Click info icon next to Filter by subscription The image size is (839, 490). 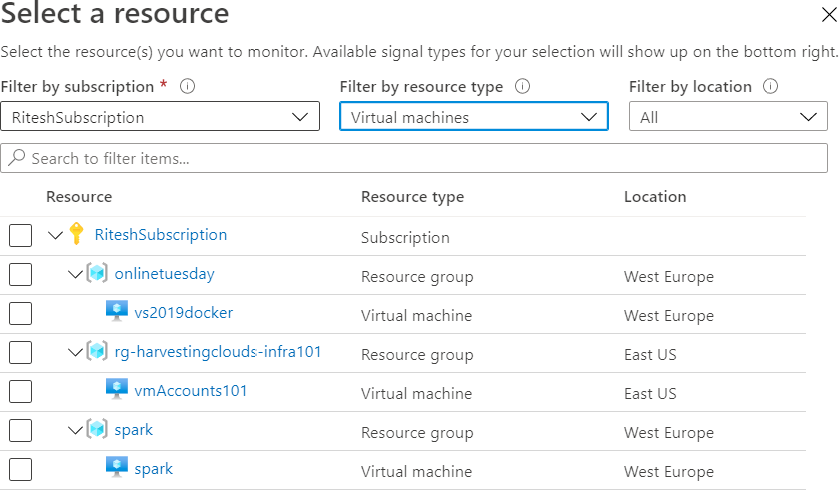187,87
